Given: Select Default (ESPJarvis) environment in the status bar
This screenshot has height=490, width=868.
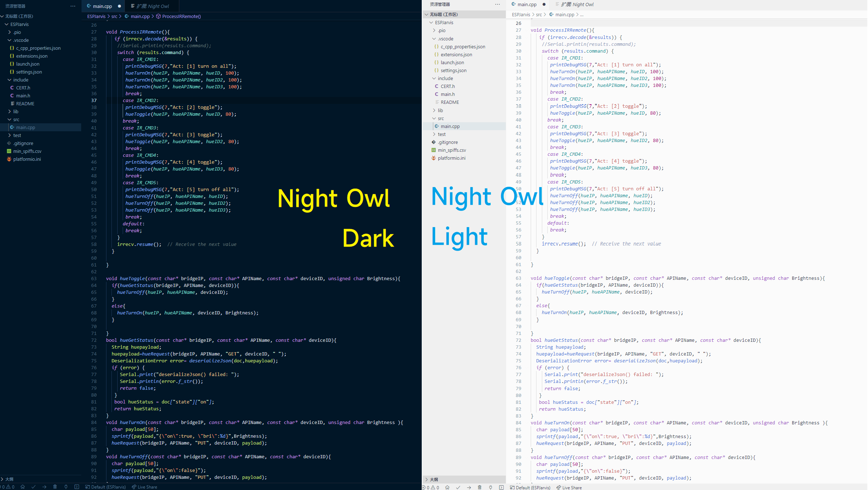Looking at the screenshot, I should 108,487.
